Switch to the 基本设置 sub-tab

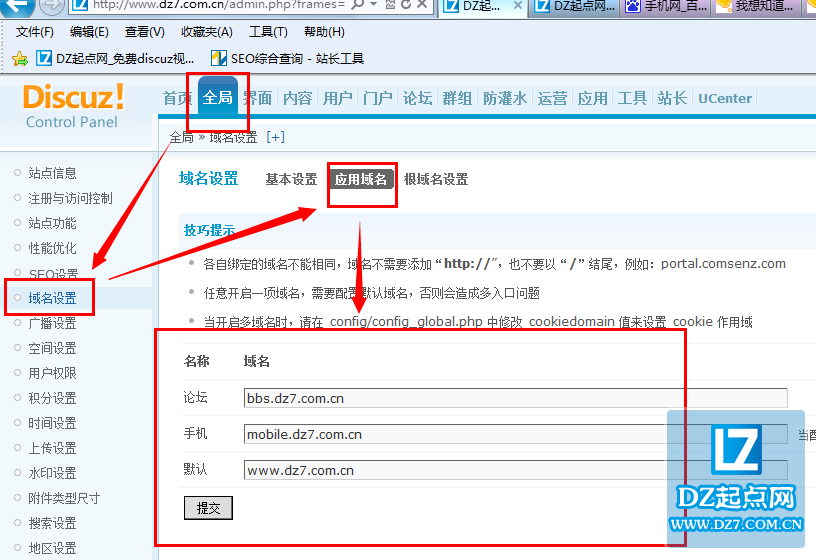291,179
